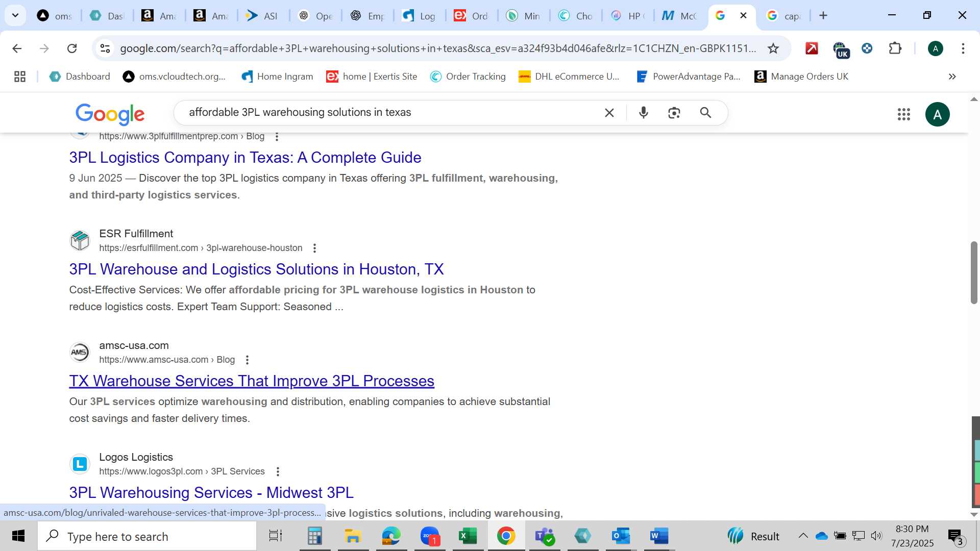Viewport: 980px width, 551px height.
Task: Submit search with magnifier icon
Action: pos(705,113)
